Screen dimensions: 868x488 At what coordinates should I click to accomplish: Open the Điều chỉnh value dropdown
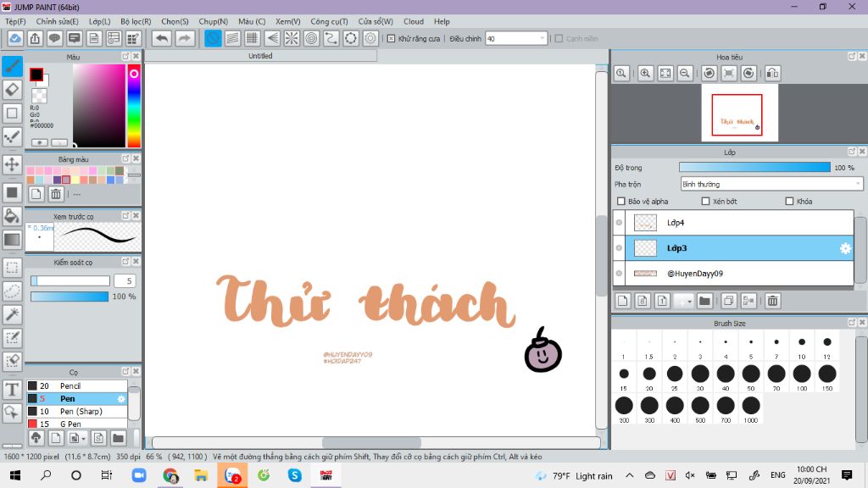click(542, 39)
